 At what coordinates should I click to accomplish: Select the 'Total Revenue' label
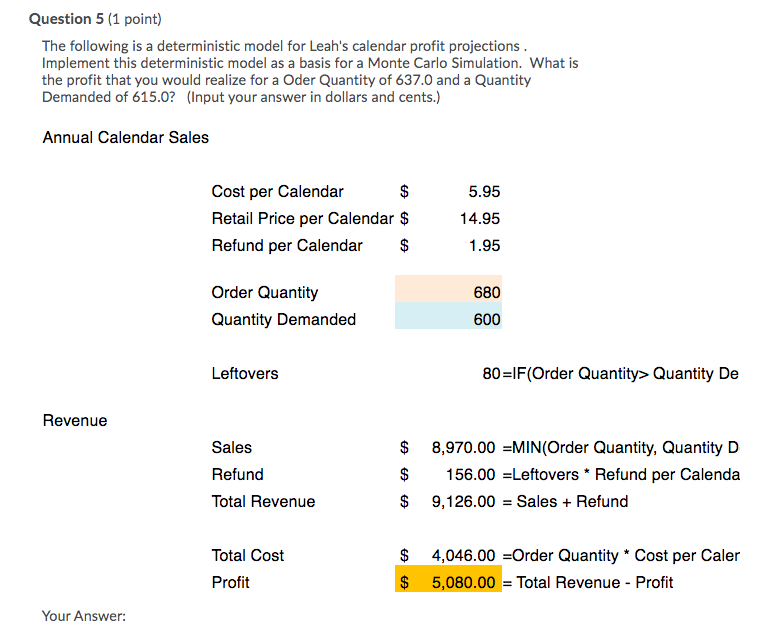pyautogui.click(x=263, y=501)
